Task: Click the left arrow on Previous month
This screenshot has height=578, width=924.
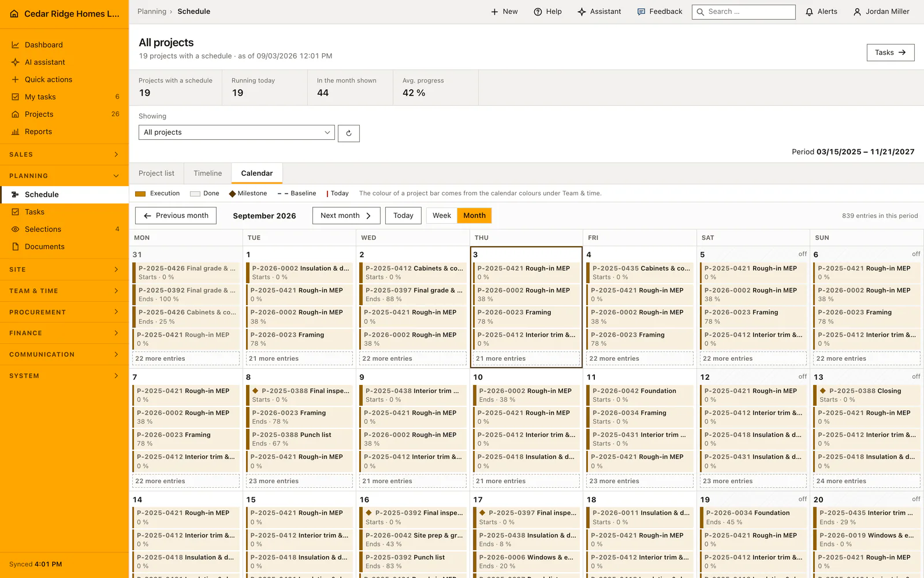Action: pos(147,216)
